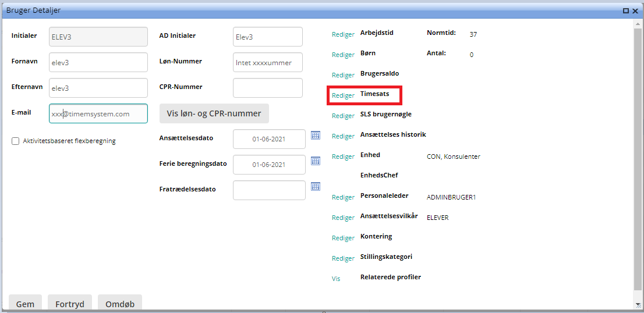Close the Bruger Detaljer dialog

tap(635, 10)
